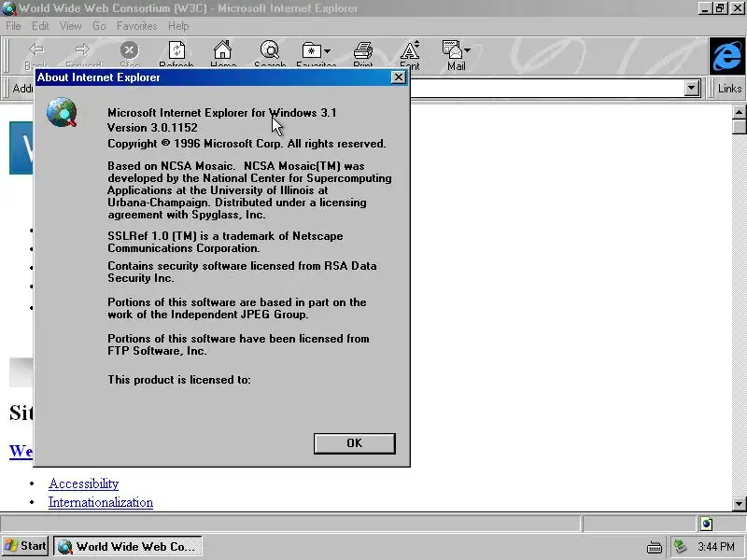Screen dimensions: 747x560
Task: Select World Wide Web Co... taskbar button
Action: tap(128, 546)
